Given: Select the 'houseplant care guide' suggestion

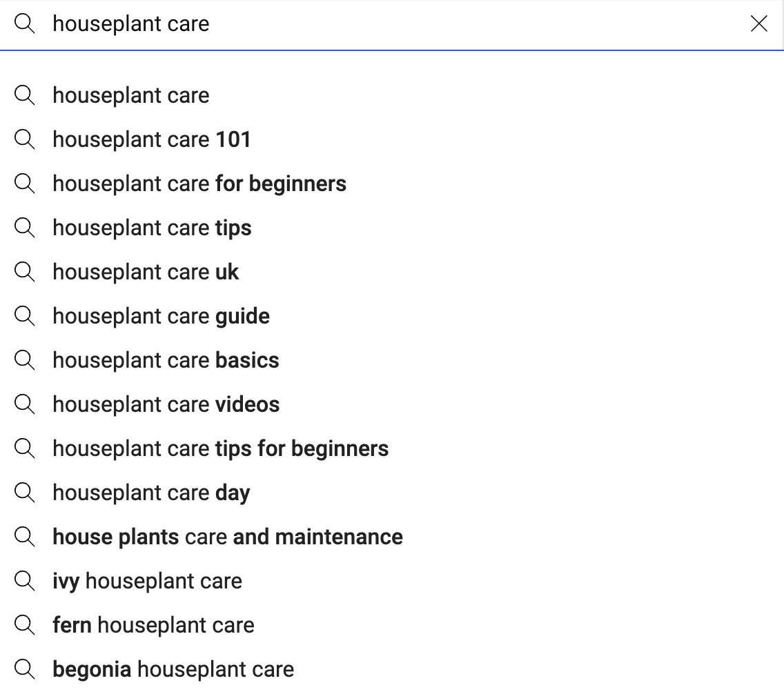Looking at the screenshot, I should coord(161,316).
